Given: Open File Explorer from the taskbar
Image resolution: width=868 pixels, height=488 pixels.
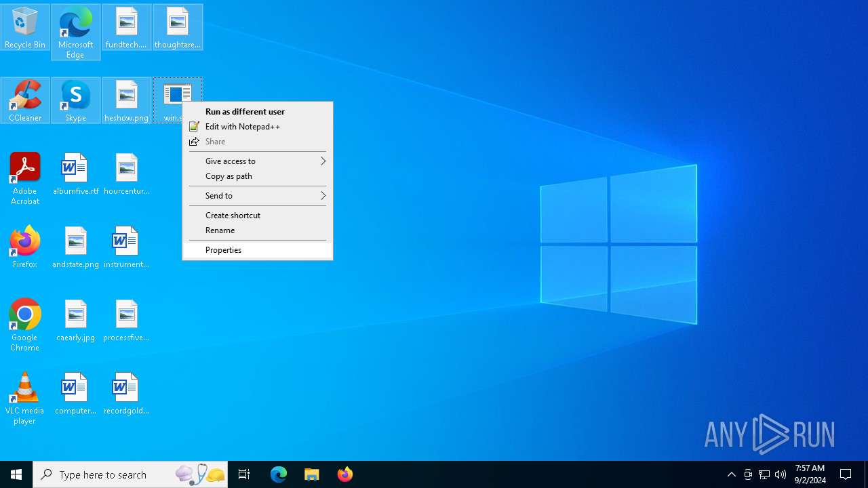Looking at the screenshot, I should pyautogui.click(x=312, y=474).
